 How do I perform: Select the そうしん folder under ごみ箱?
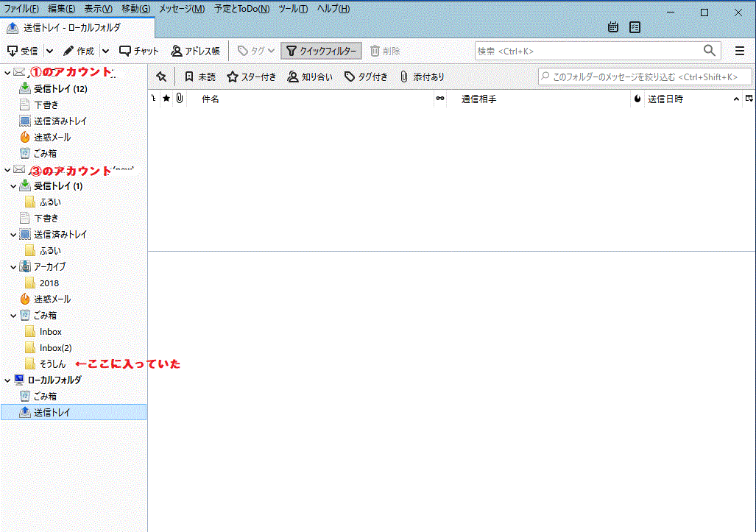52,364
